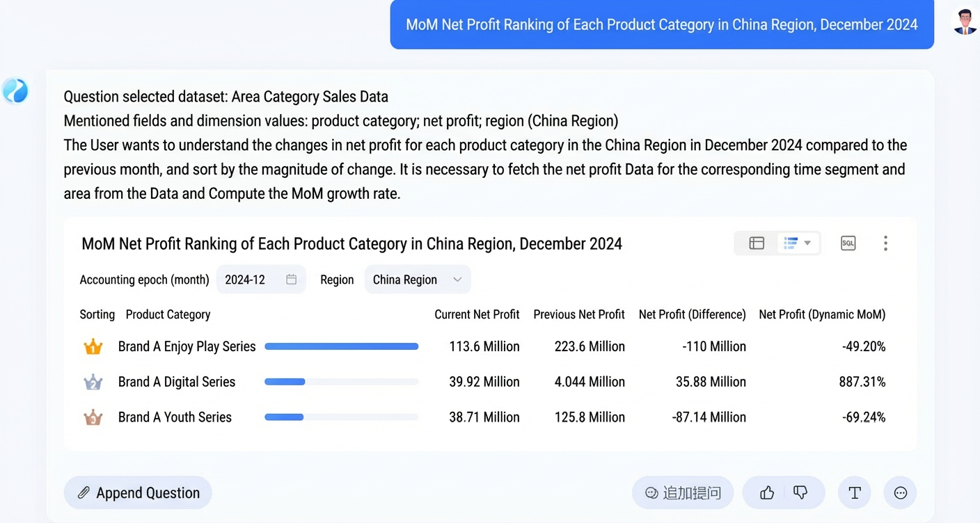The height and width of the screenshot is (523, 980).
Task: Click the Brand A Enjoy Play Series bar
Action: point(342,346)
